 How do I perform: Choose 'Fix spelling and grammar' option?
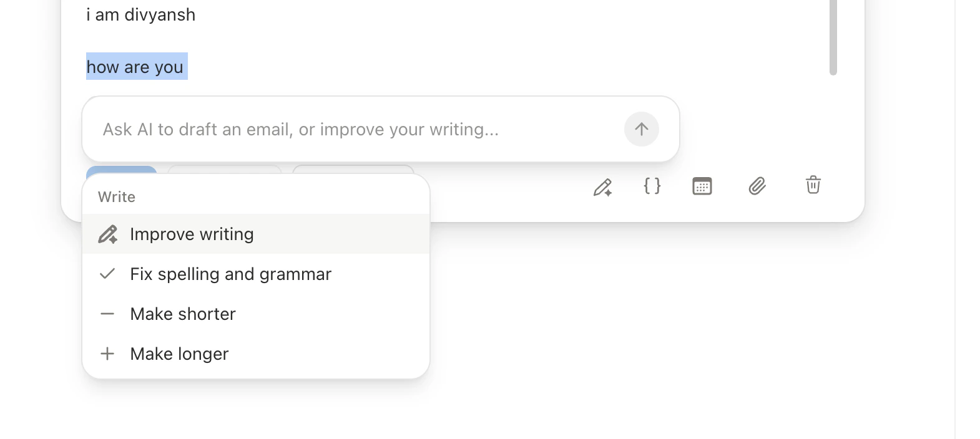click(x=230, y=274)
